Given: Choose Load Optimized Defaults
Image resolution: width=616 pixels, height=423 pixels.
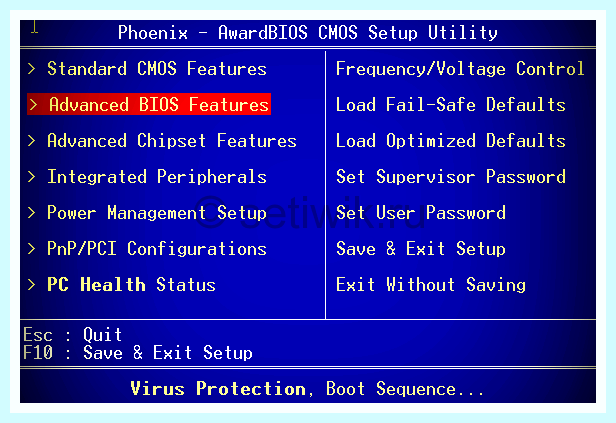Looking at the screenshot, I should click(451, 141).
